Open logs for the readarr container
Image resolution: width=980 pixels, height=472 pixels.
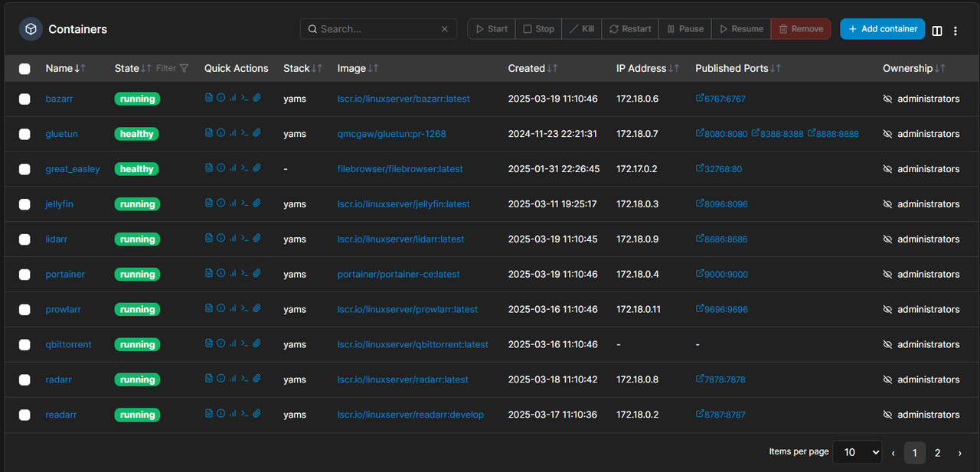pos(209,415)
